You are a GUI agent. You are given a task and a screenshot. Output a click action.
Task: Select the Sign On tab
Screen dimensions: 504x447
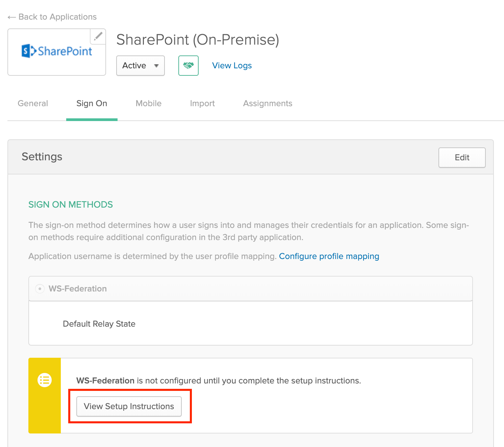[x=92, y=103]
